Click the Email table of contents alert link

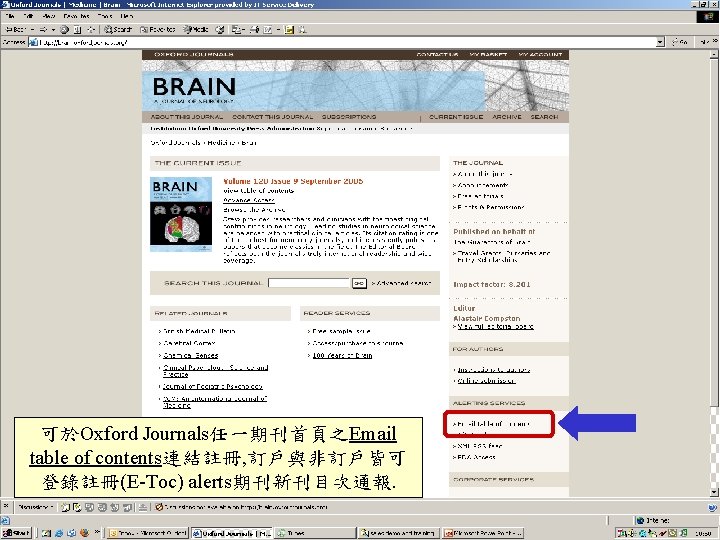point(494,424)
